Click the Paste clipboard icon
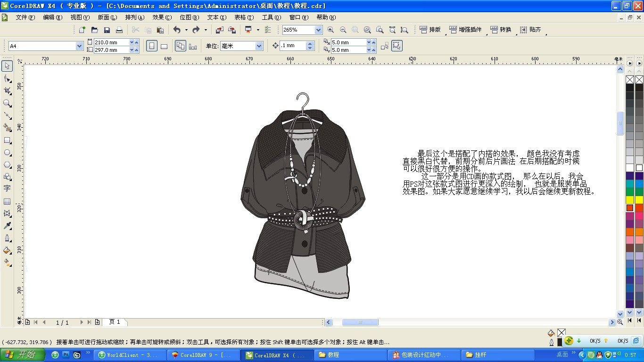The height and width of the screenshot is (362, 644). coord(160,30)
